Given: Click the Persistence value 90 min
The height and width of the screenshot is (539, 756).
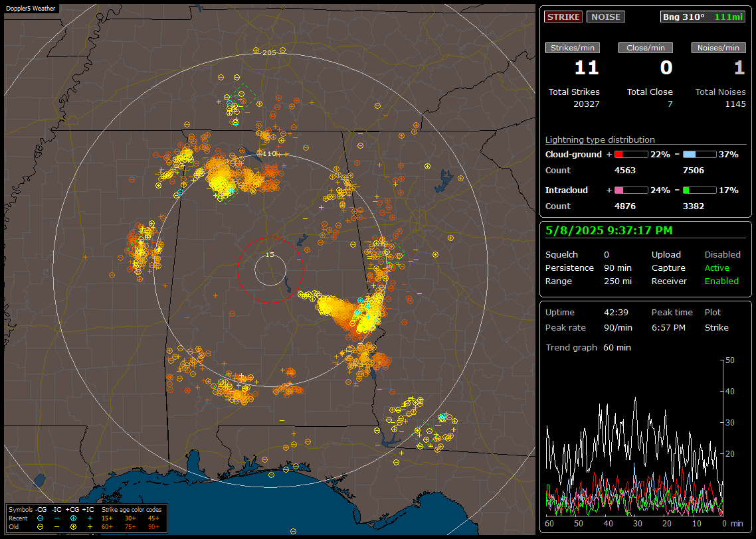Looking at the screenshot, I should 618,268.
